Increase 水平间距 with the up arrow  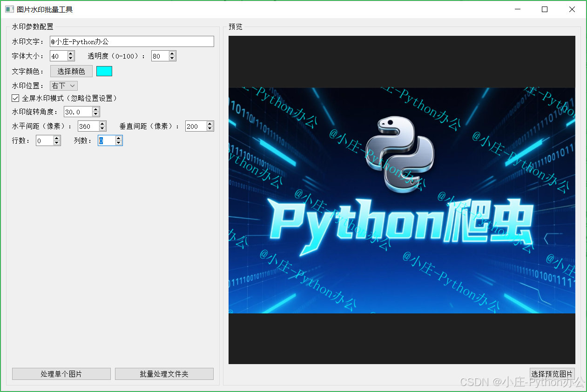point(102,124)
